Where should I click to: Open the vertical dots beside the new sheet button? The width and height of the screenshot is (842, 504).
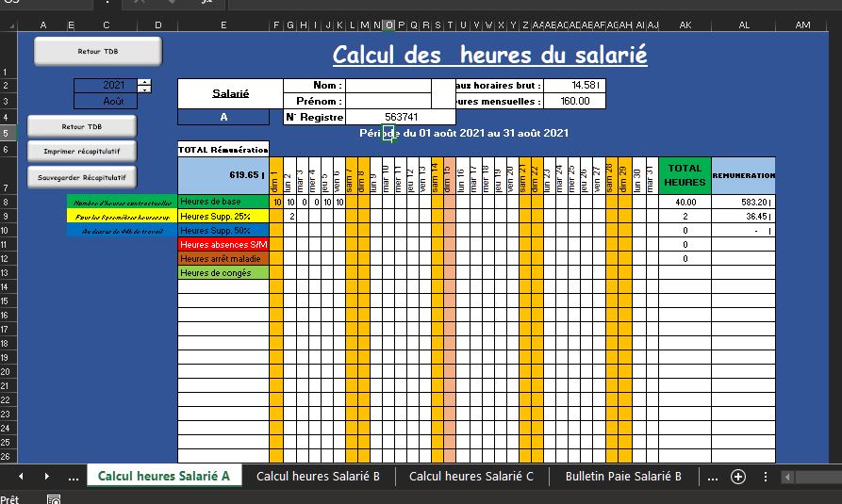point(766,477)
